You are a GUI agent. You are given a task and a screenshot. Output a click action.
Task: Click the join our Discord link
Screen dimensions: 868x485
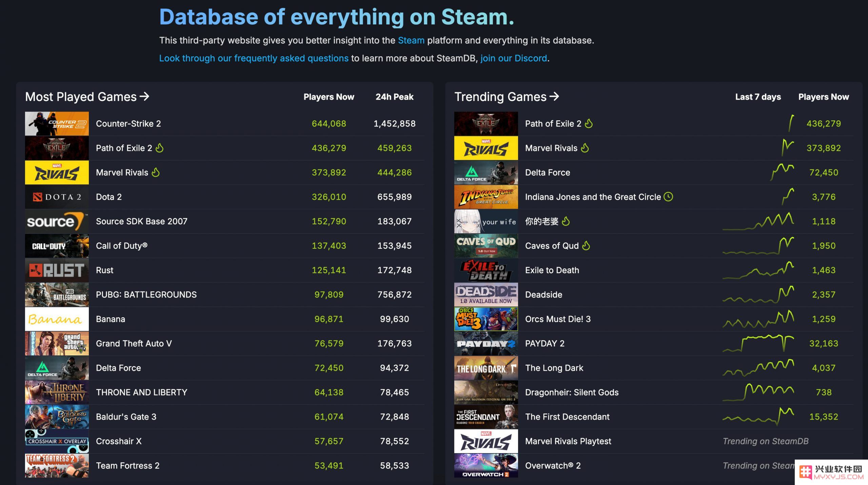point(513,58)
